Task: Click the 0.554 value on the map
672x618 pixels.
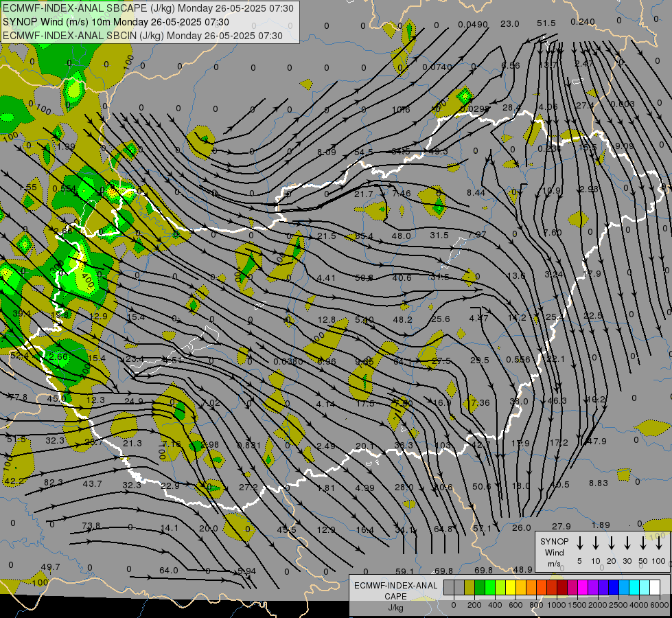Action: pyautogui.click(x=65, y=189)
